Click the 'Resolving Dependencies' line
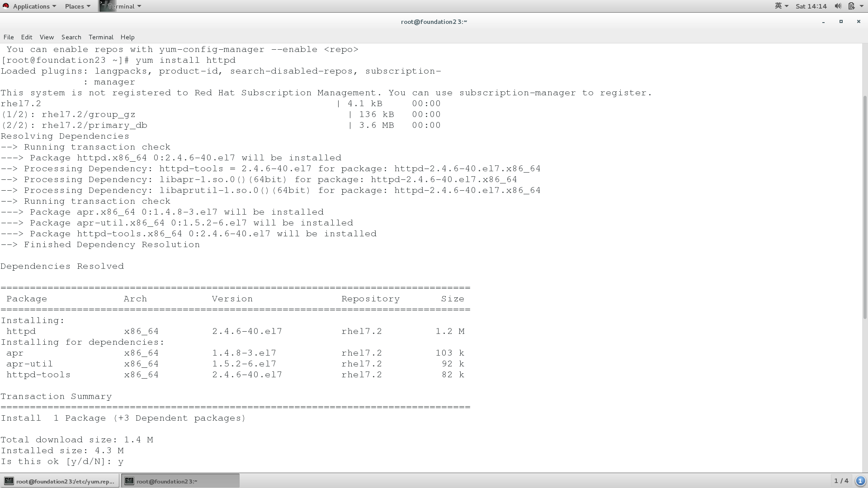The width and height of the screenshot is (868, 488). pos(65,136)
